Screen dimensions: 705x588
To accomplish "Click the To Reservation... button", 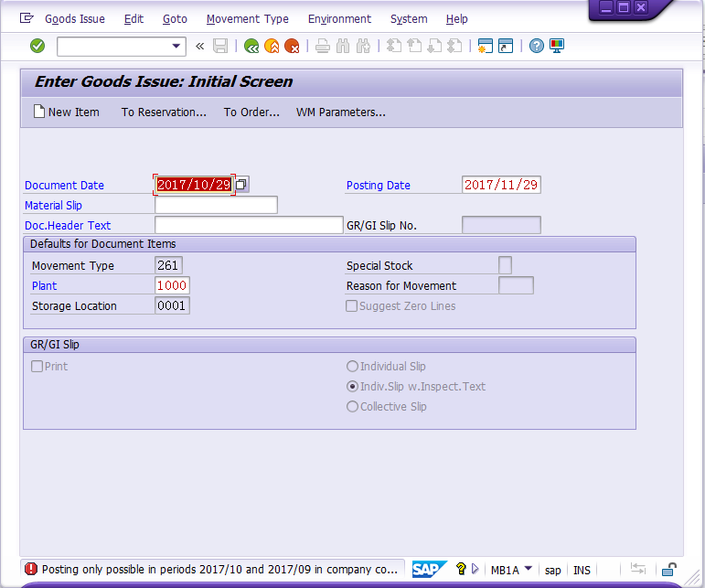I will point(164,112).
